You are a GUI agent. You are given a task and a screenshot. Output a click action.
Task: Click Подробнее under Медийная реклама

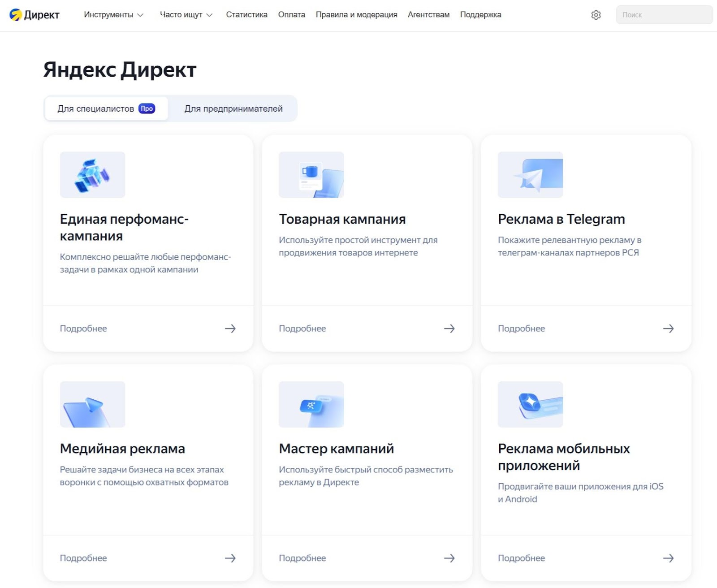[83, 558]
